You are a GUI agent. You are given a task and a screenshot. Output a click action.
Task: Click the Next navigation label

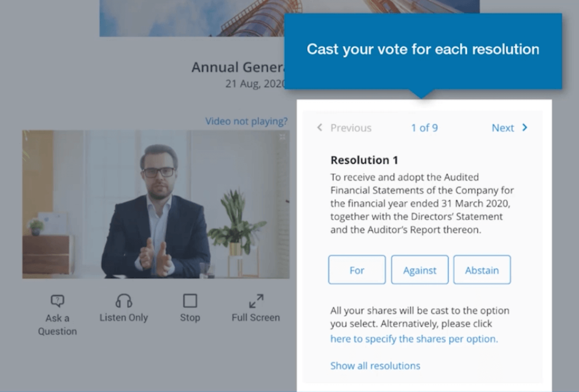coord(503,127)
